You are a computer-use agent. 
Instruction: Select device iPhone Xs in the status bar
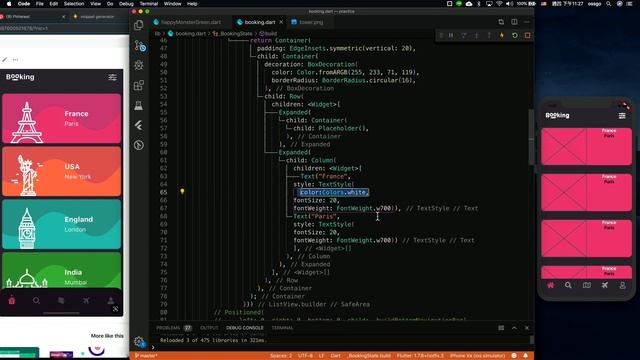coord(477,356)
